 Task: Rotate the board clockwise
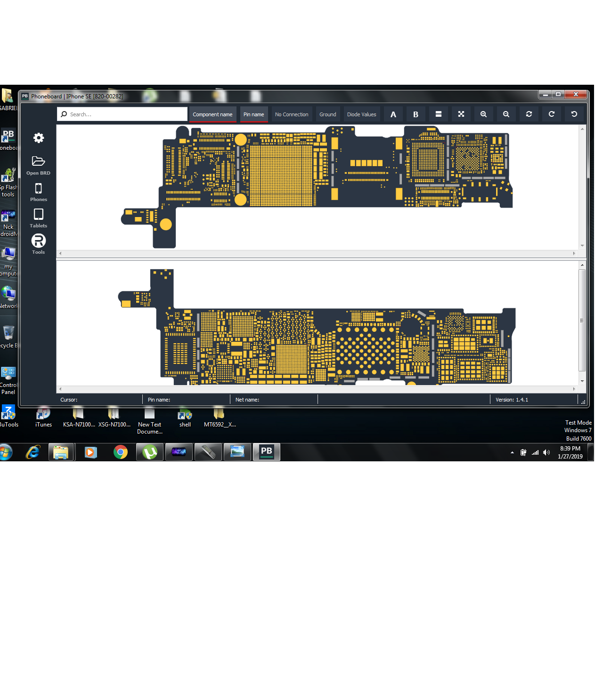tap(552, 114)
